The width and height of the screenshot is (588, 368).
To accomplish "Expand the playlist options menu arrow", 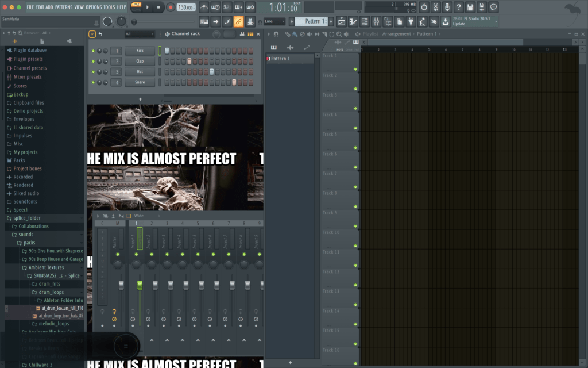I will click(269, 34).
